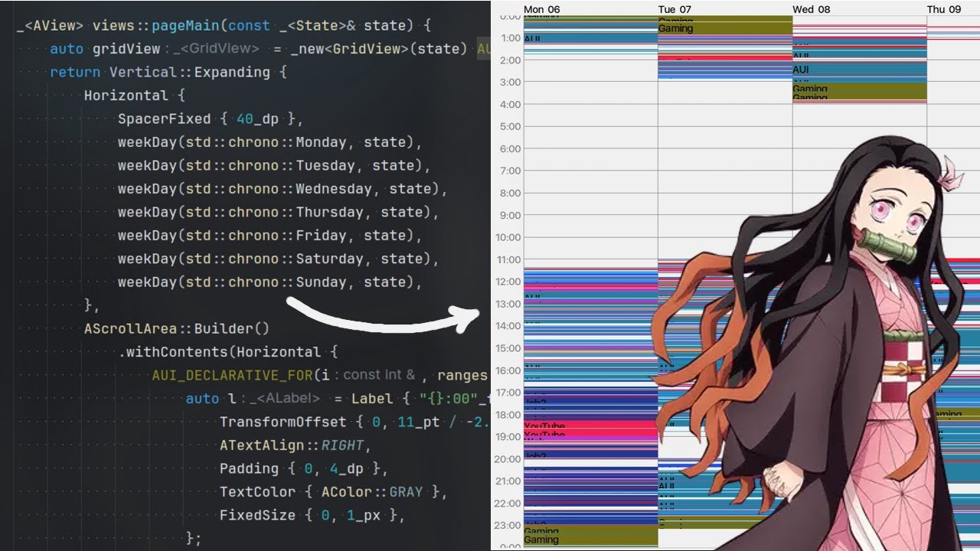Click the 13:00 time label
The width and height of the screenshot is (980, 551).
point(508,305)
